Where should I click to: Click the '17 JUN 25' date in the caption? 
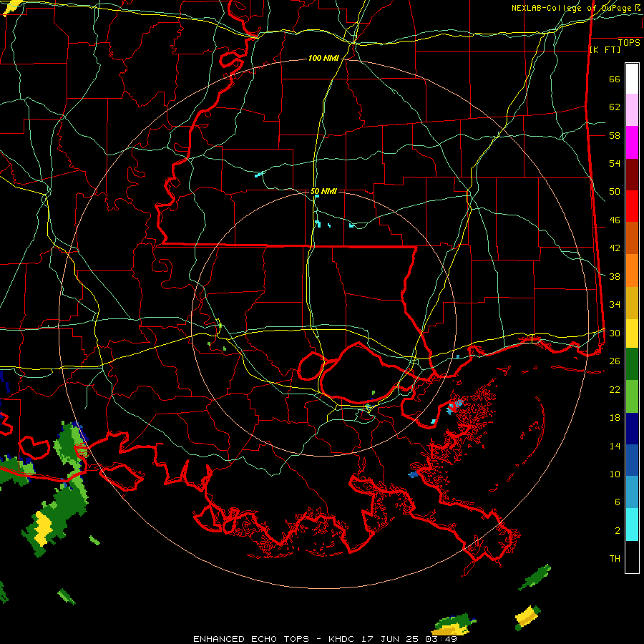click(x=390, y=639)
